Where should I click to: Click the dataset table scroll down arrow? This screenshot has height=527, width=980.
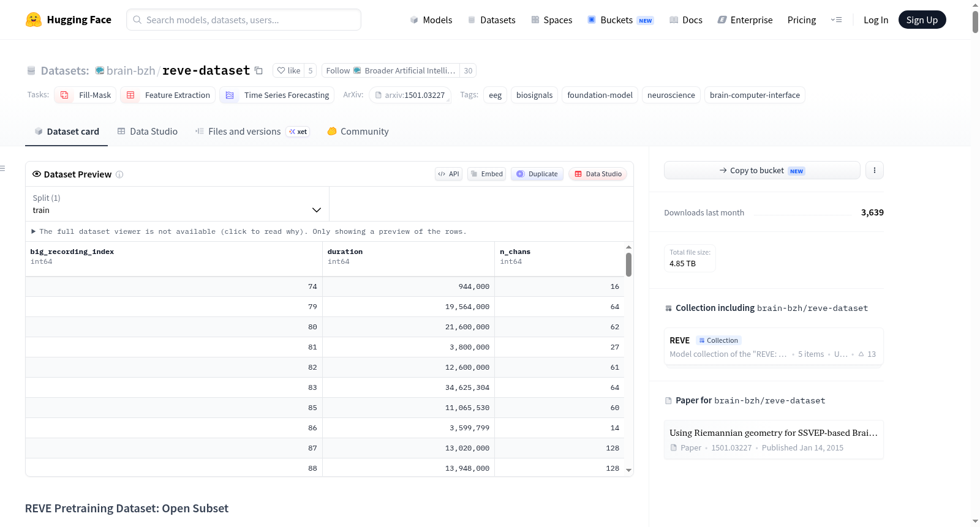tap(628, 470)
